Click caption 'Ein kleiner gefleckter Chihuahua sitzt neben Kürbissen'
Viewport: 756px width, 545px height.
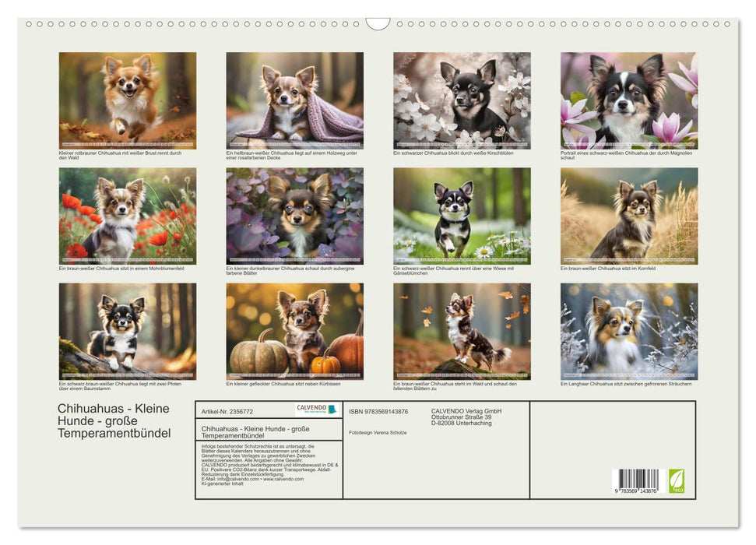[283, 384]
